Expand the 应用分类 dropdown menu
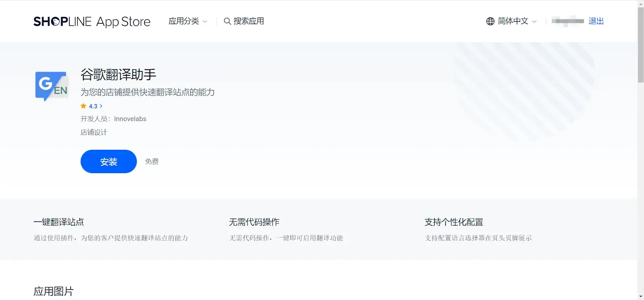Viewport: 644px width, 300px height. tap(184, 21)
